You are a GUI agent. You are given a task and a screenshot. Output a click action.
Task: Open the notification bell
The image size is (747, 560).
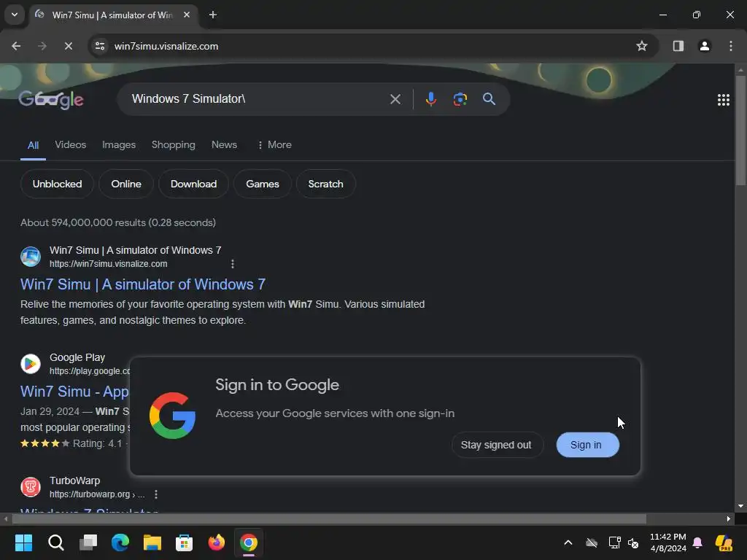click(697, 542)
